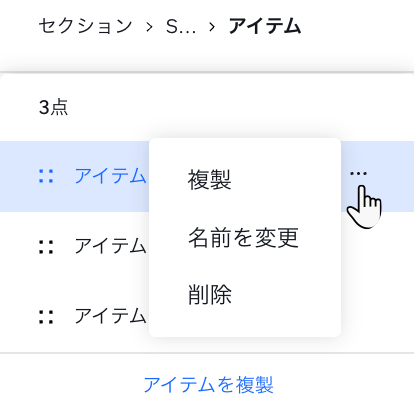Click the chevron after セクション in the breadcrumb
Image resolution: width=414 pixels, height=412 pixels.
pos(149,27)
